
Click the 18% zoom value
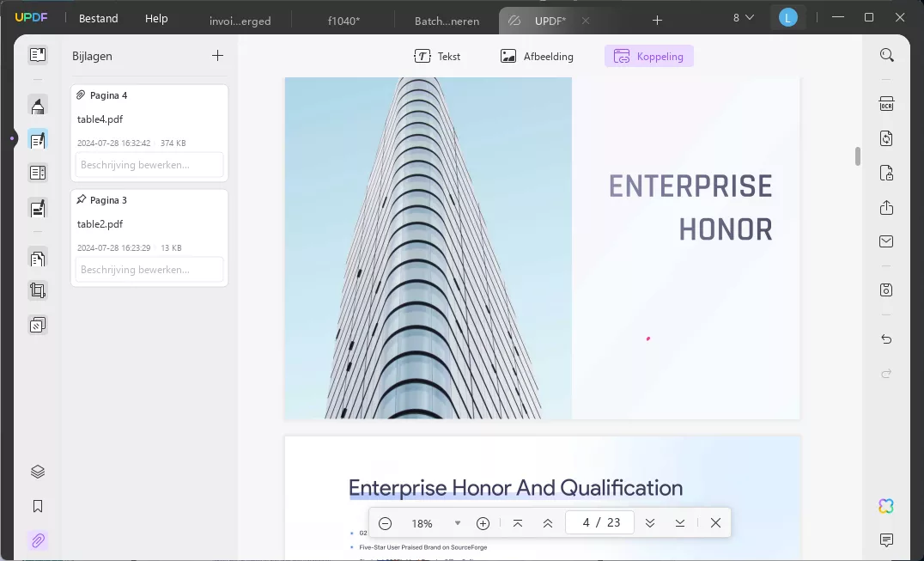[x=422, y=523]
